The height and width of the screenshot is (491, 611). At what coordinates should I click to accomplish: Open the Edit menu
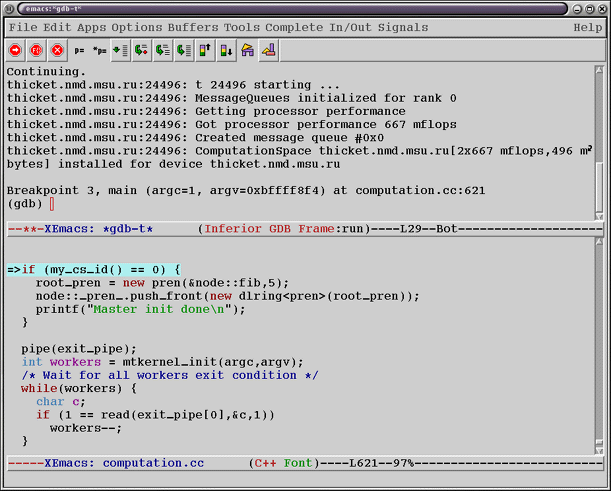[57, 27]
